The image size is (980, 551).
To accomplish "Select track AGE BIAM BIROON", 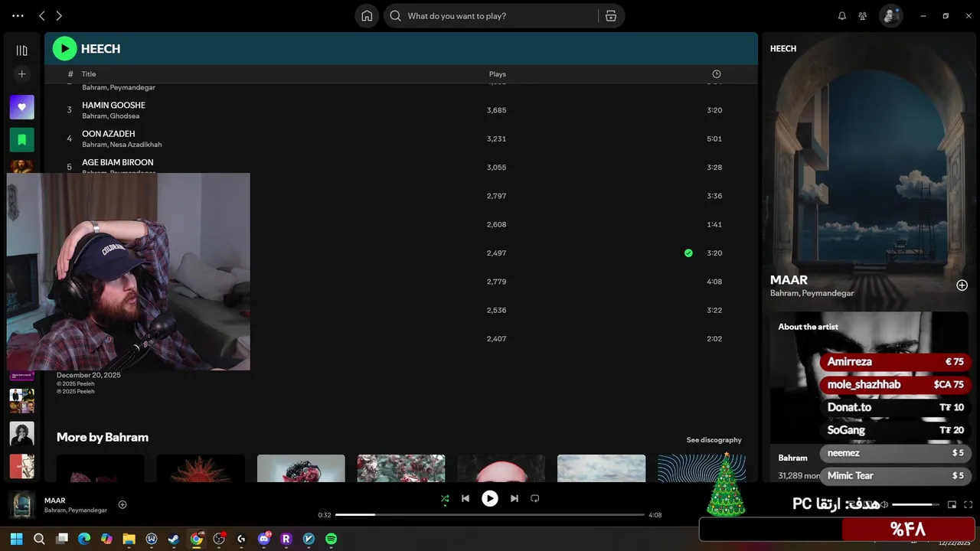I will [x=117, y=162].
